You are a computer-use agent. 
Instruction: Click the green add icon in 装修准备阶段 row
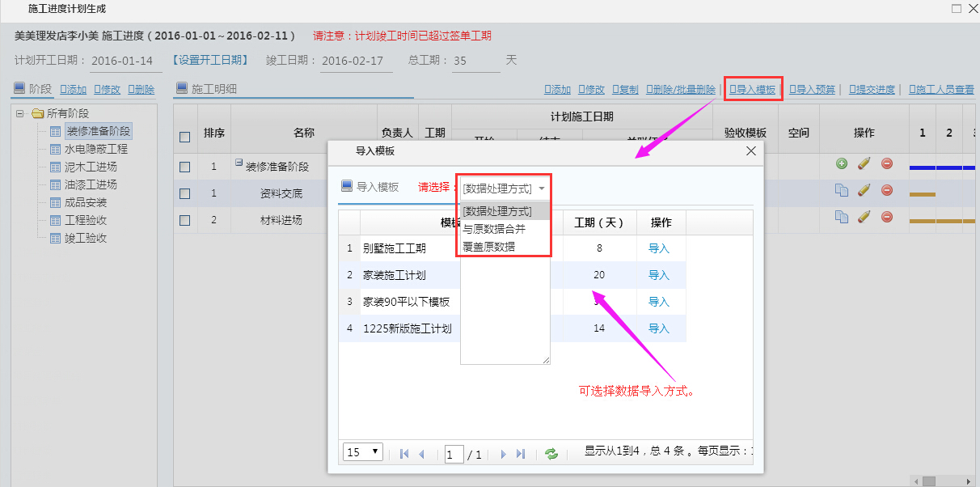click(842, 163)
